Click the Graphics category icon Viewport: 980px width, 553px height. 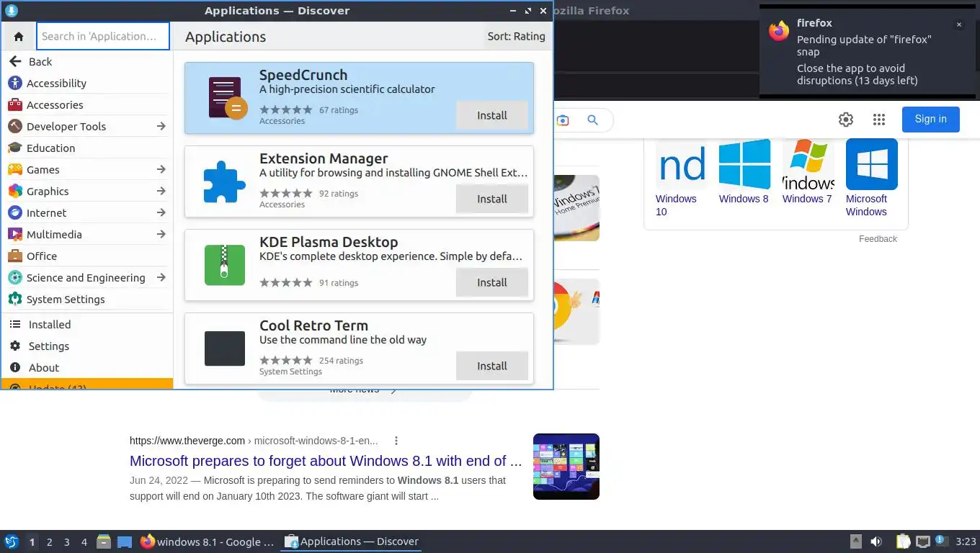pyautogui.click(x=15, y=192)
